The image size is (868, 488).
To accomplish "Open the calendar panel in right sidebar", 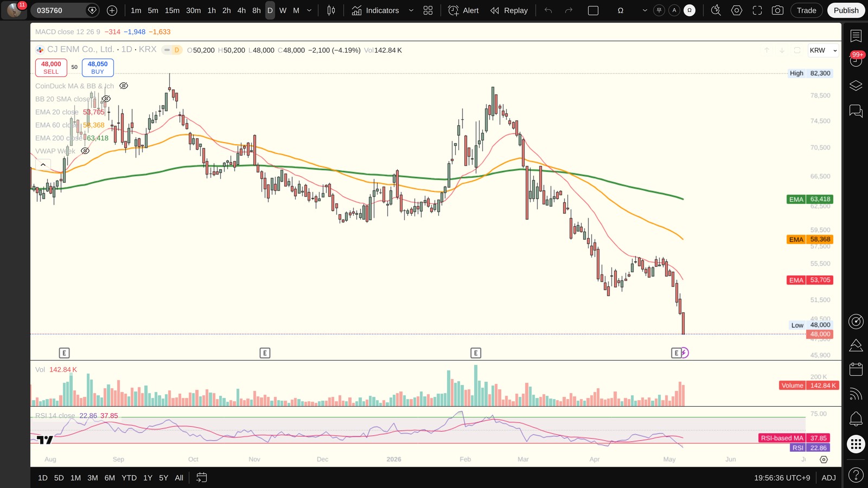I will (x=856, y=369).
